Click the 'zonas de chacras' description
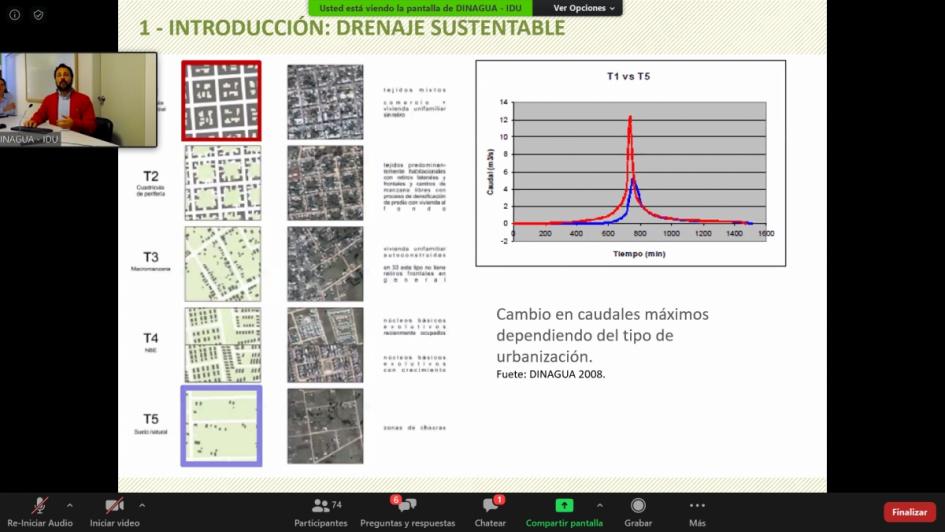Image resolution: width=945 pixels, height=532 pixels. point(415,428)
